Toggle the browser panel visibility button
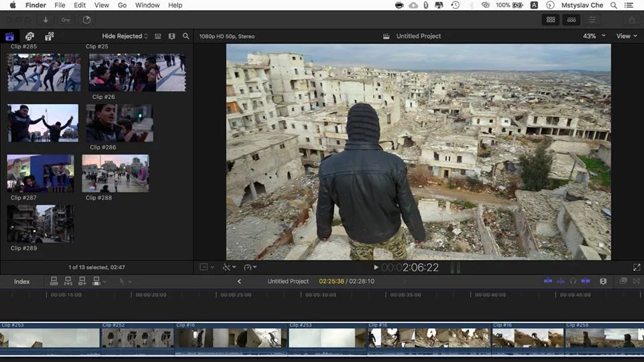The height and width of the screenshot is (362, 644). pyautogui.click(x=551, y=19)
